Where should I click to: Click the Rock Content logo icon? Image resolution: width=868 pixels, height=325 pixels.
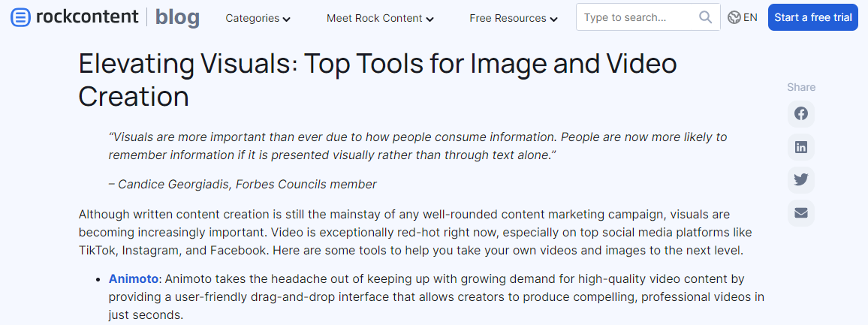pos(20,18)
